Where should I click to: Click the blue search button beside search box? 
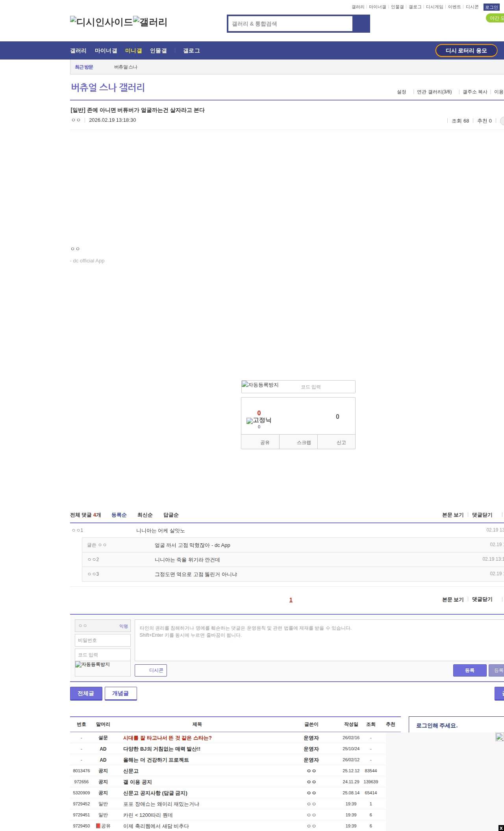(361, 24)
